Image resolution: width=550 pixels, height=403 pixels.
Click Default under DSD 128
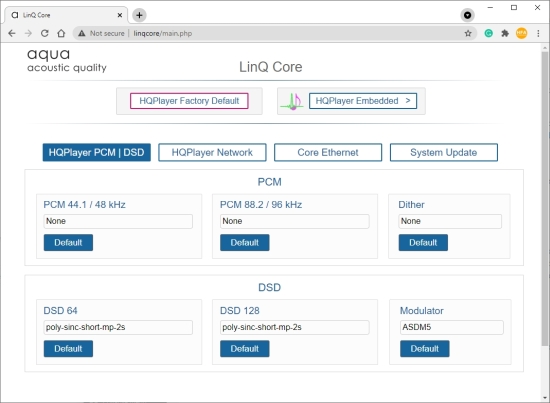coord(245,349)
